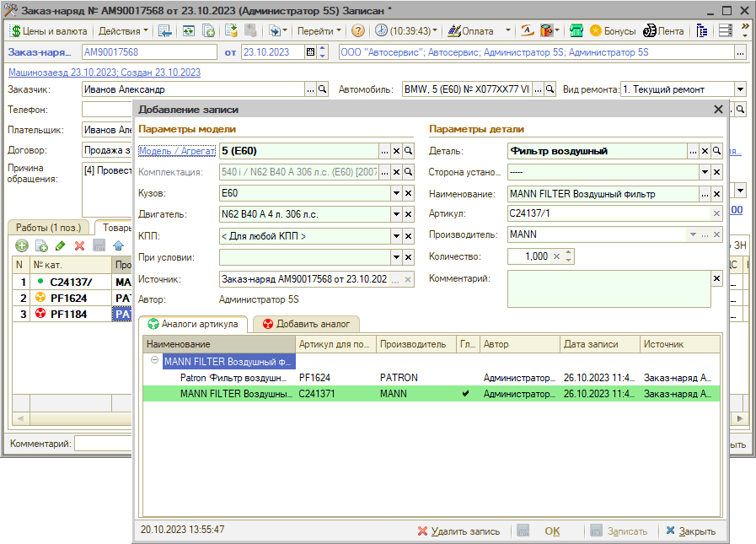Click the help question mark icon
756x544 pixels.
pos(357,31)
